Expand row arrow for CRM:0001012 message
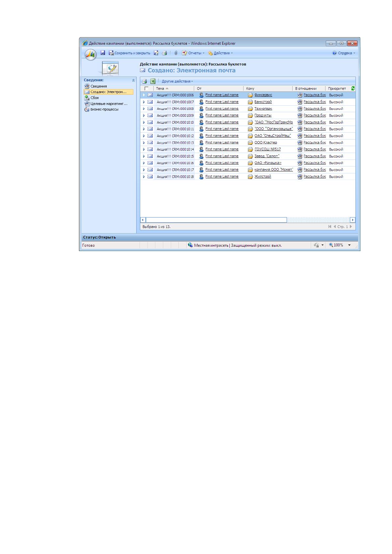The height and width of the screenshot is (554, 392). click(144, 136)
